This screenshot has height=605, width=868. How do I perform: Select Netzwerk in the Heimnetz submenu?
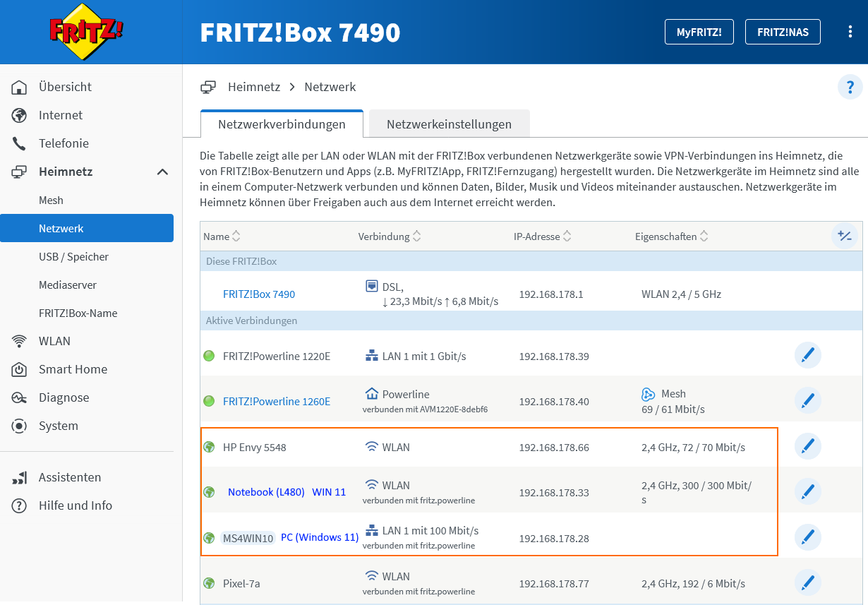coord(87,229)
